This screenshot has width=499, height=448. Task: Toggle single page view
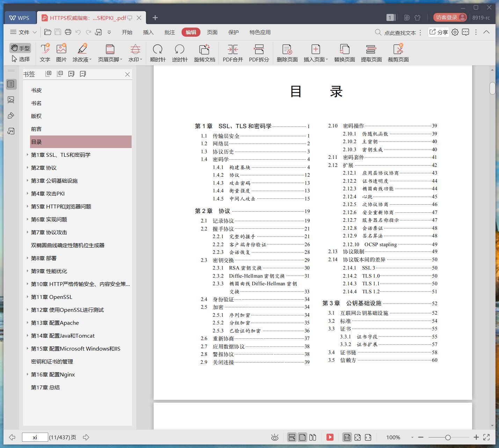302,437
